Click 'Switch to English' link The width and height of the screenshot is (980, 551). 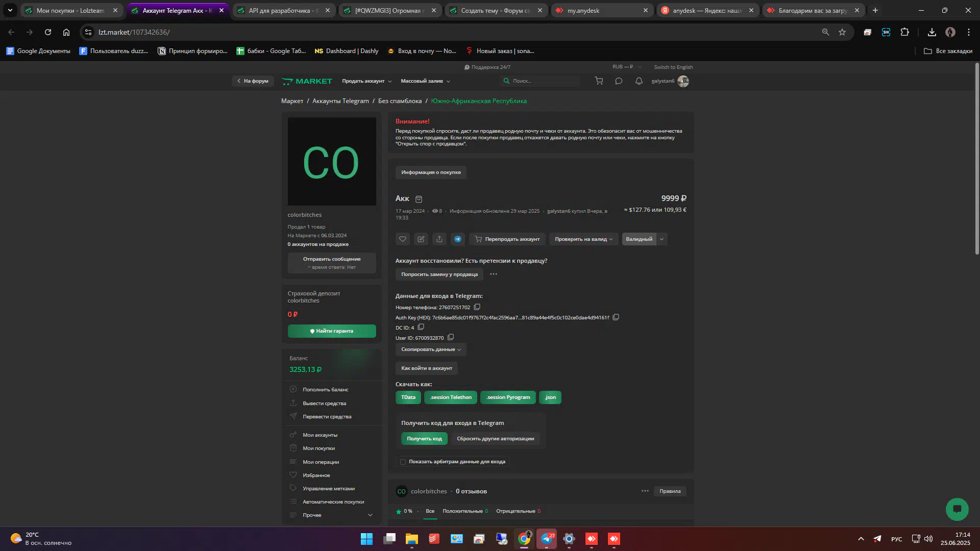click(673, 67)
